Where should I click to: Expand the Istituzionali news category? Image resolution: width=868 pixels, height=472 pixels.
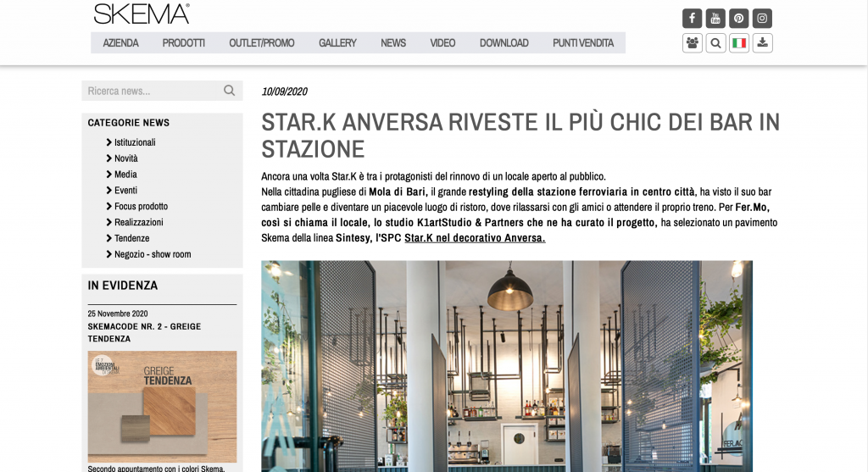[x=135, y=142]
